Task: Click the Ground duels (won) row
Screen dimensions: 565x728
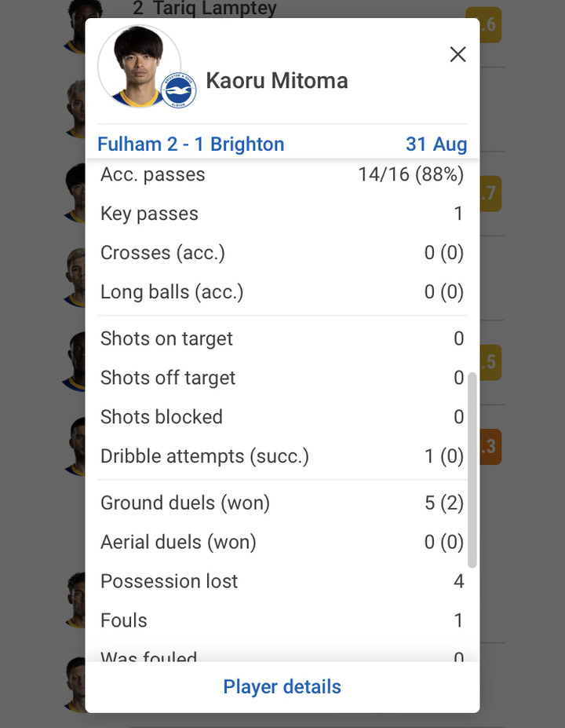Action: (282, 503)
